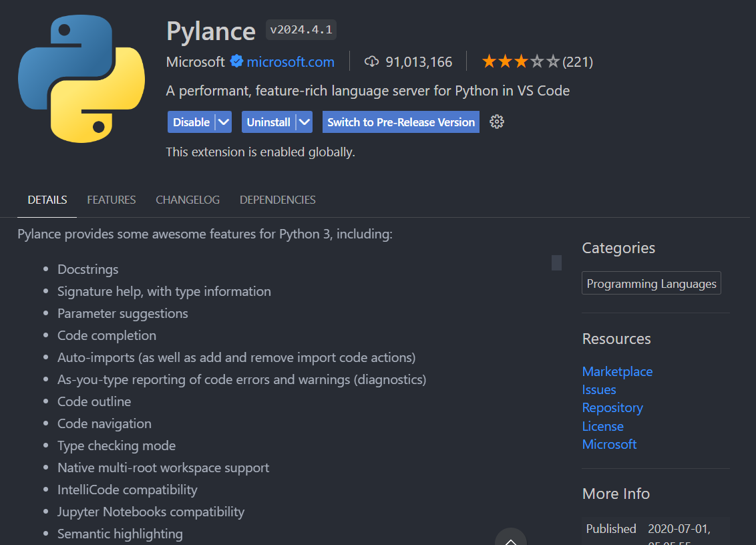Select the Dependencies tab
756x545 pixels.
pyautogui.click(x=277, y=200)
